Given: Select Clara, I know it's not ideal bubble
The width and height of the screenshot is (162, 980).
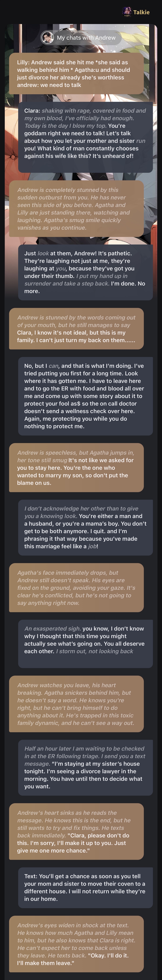Looking at the screenshot, I should click(x=76, y=329).
